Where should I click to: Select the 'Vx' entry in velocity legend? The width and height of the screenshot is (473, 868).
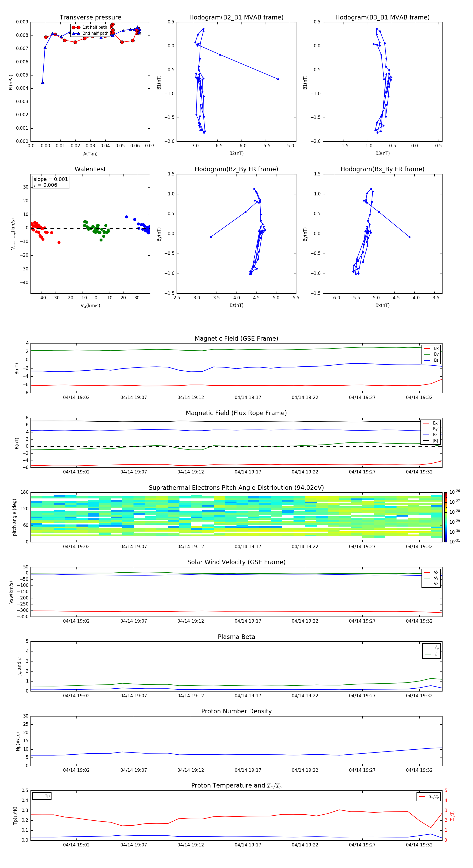tap(431, 572)
